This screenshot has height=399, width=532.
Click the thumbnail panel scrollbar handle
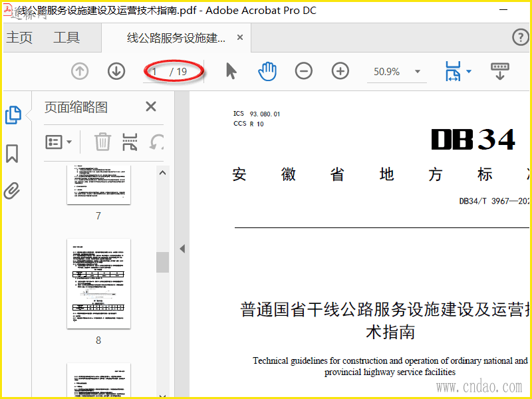(x=163, y=262)
